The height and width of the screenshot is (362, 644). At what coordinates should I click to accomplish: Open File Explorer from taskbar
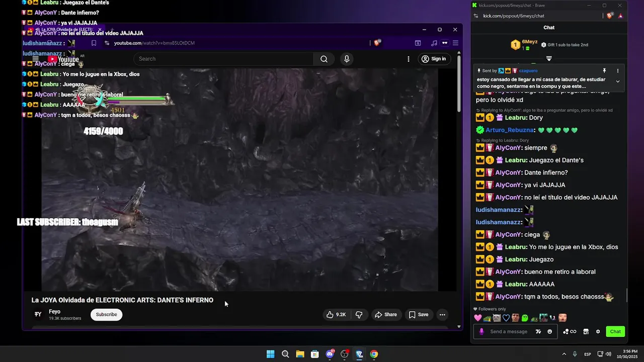(x=300, y=354)
